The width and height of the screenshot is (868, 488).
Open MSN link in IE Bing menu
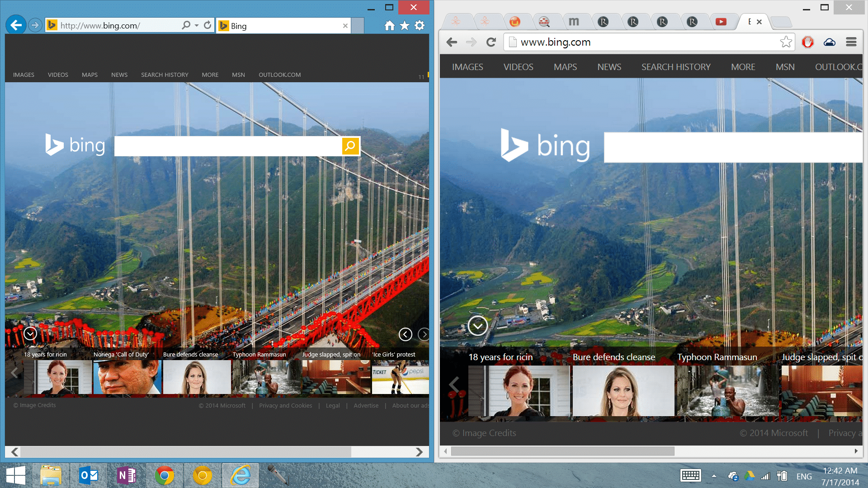point(238,75)
